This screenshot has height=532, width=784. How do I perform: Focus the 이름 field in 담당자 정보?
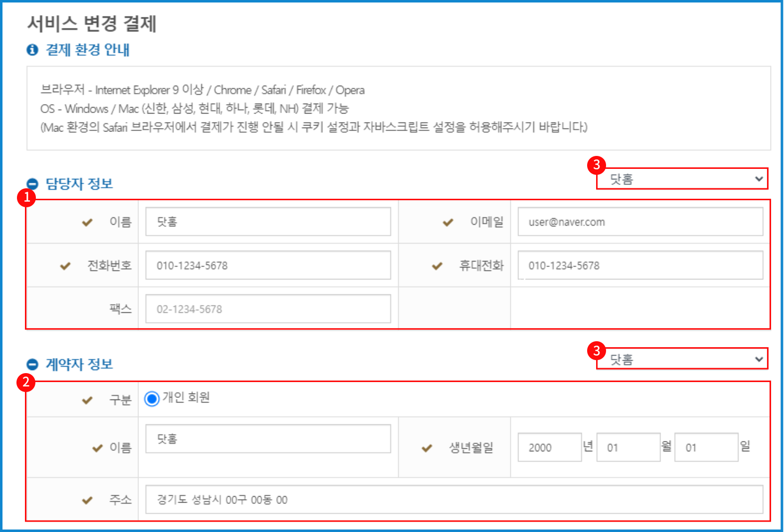click(x=268, y=222)
